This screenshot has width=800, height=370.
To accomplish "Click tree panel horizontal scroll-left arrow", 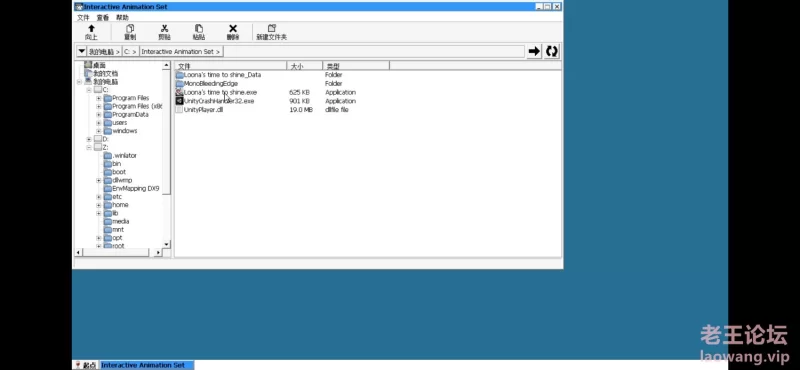I will (x=78, y=252).
